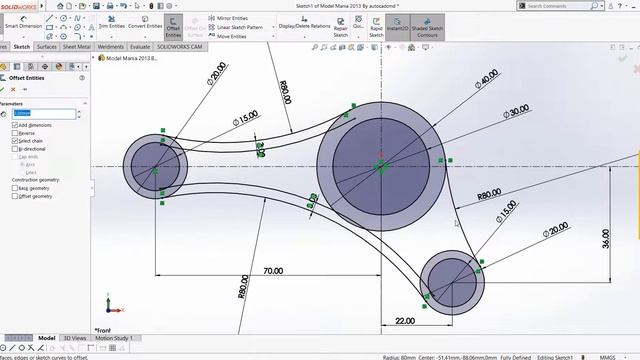The width and height of the screenshot is (640, 360).
Task: Open Move Entities dropdown arrow
Action: pos(273,36)
